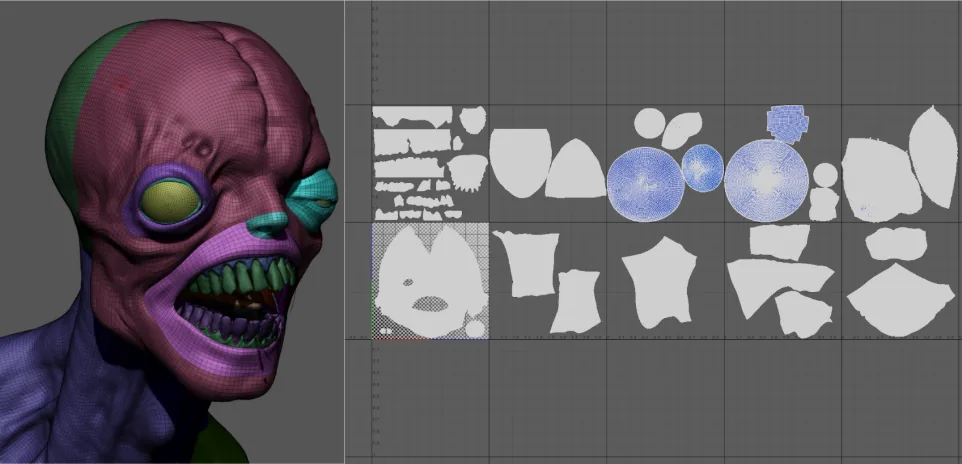Screen dimensions: 962x464
Task: Select the yellow eyeball on the model
Action: click(x=171, y=203)
